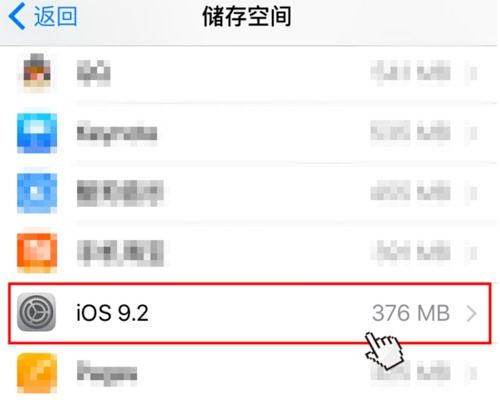The height and width of the screenshot is (400, 500).
Task: Open the gray gear icon for iOS 9.2
Action: (37, 312)
